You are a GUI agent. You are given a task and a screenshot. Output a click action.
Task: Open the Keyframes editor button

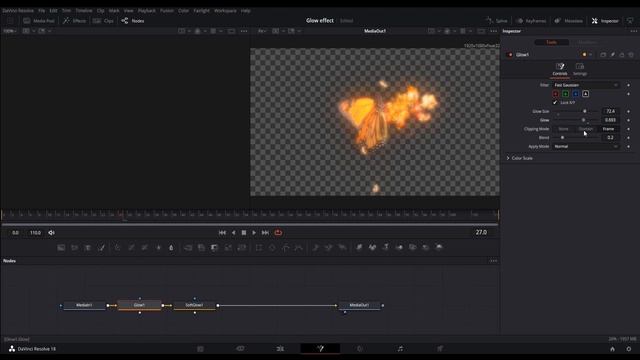coord(531,21)
